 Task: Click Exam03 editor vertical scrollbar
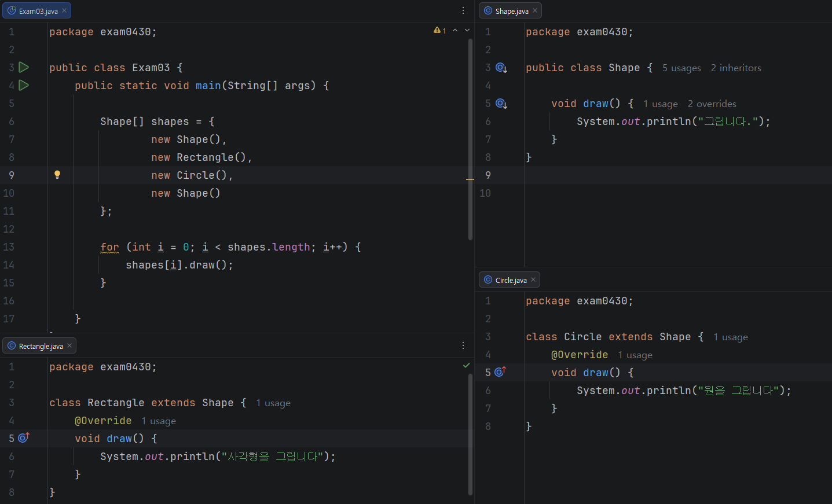pos(470,139)
